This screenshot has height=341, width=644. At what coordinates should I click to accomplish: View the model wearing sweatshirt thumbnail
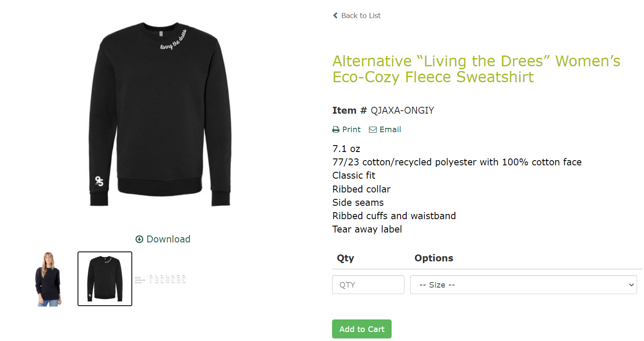coord(50,279)
